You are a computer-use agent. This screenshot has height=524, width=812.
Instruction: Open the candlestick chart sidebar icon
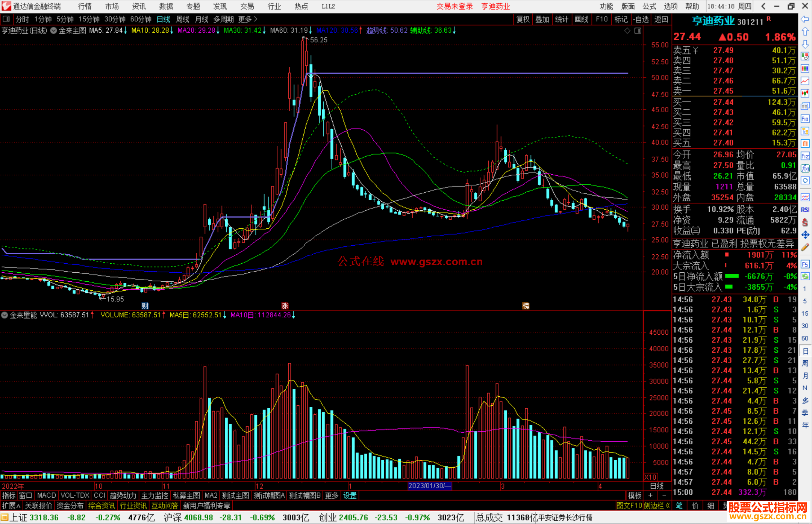tap(805, 93)
